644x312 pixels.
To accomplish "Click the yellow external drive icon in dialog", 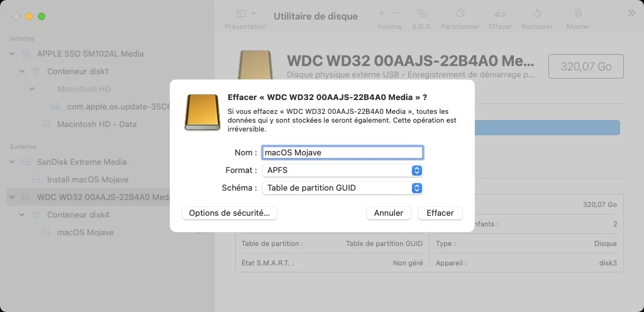I will click(203, 112).
